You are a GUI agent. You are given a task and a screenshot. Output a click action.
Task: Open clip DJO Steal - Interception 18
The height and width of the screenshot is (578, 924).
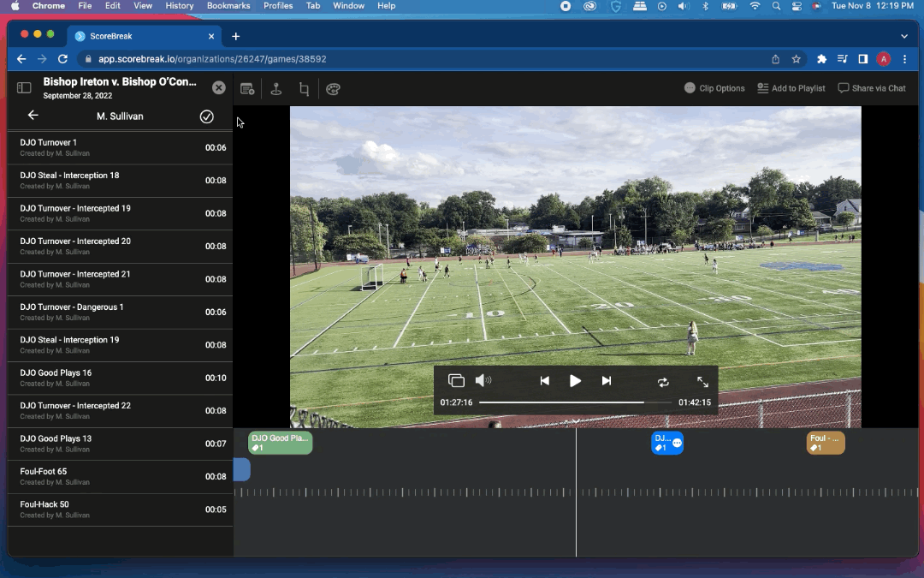pos(120,181)
